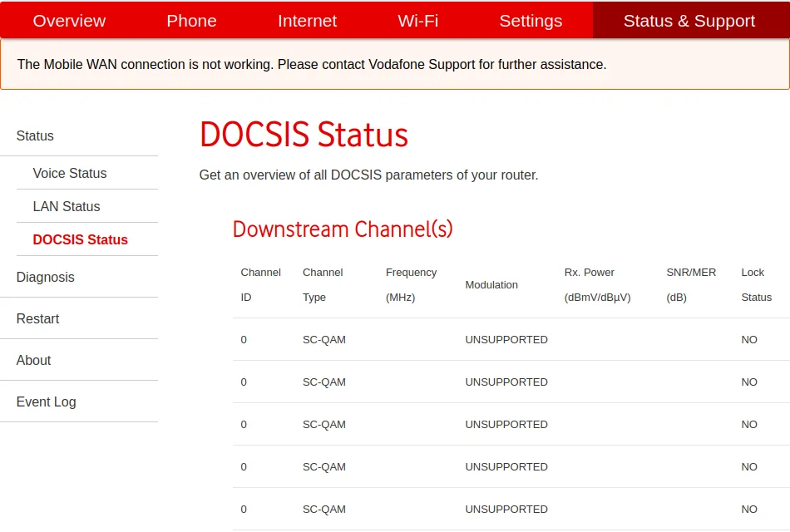Click DOCSIS Status sidebar link

(x=81, y=239)
